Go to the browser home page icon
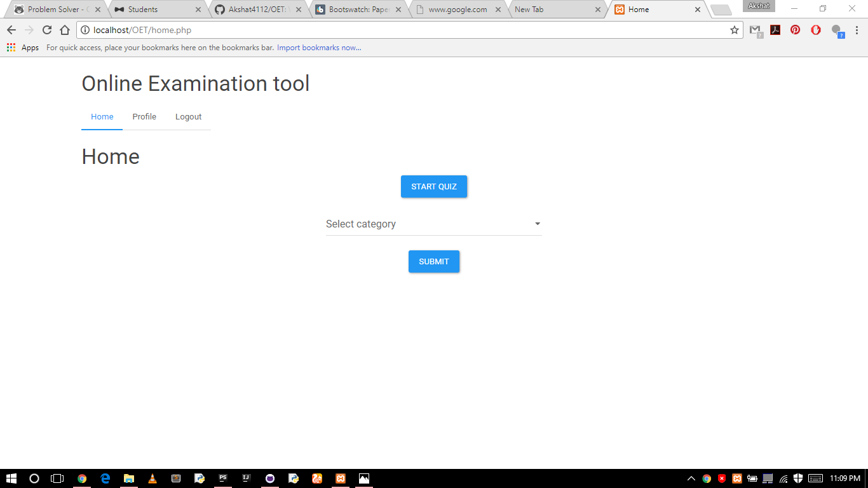The image size is (868, 488). click(64, 30)
